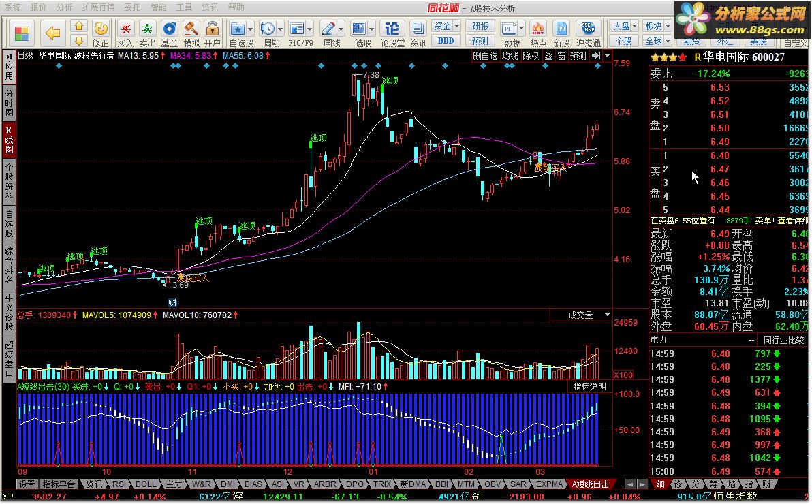Open the 选股 stock picker icon

[360, 34]
